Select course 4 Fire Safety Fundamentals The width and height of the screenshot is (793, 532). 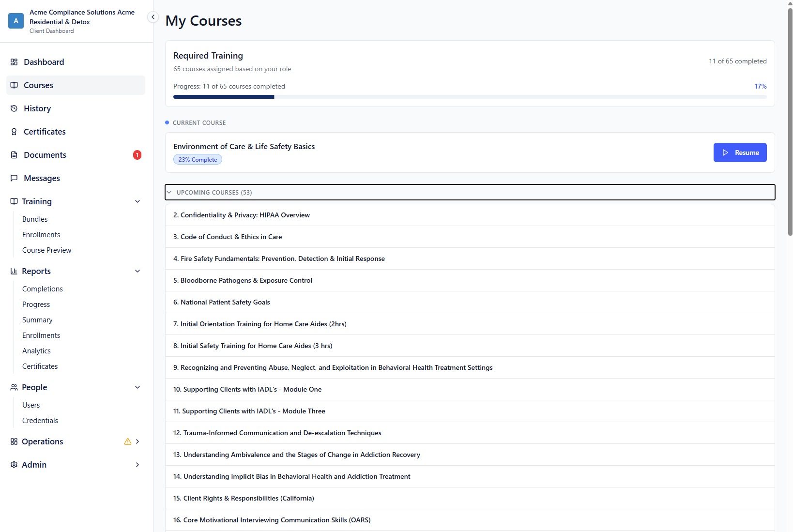pos(470,258)
